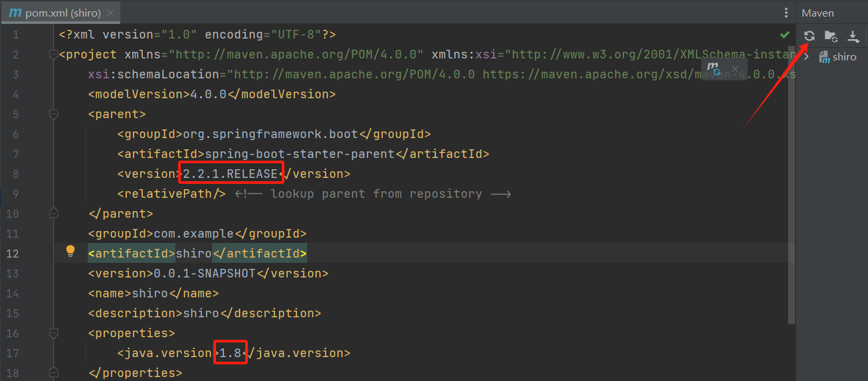Click the 1.8 java version value

coord(230,353)
